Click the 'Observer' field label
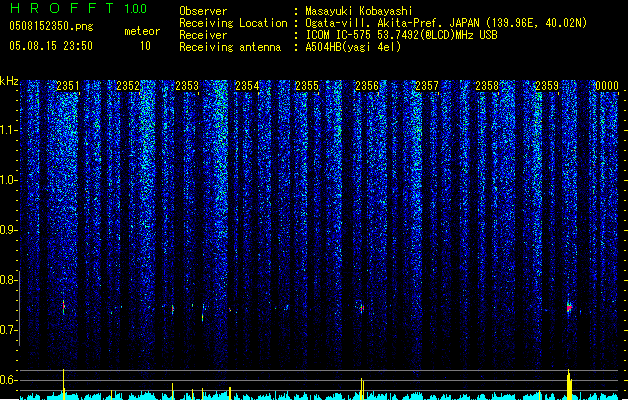629x400 pixels. (203, 11)
